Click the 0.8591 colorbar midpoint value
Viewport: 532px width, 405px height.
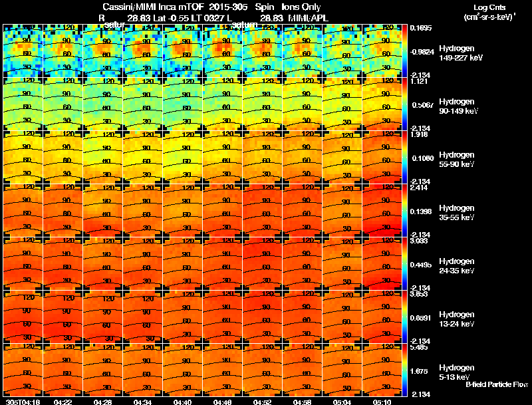tap(422, 318)
